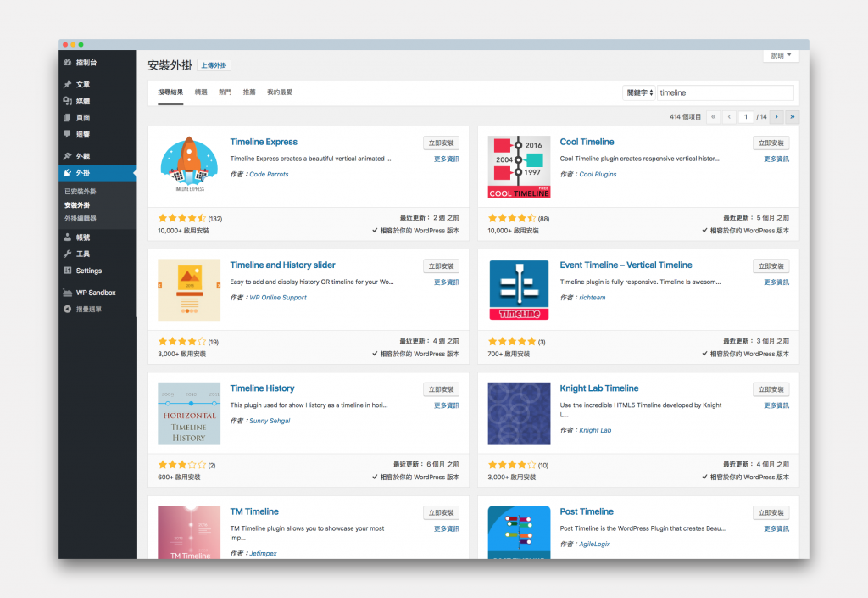868x598 pixels.
Task: Install Cool Timeline now
Action: point(771,143)
